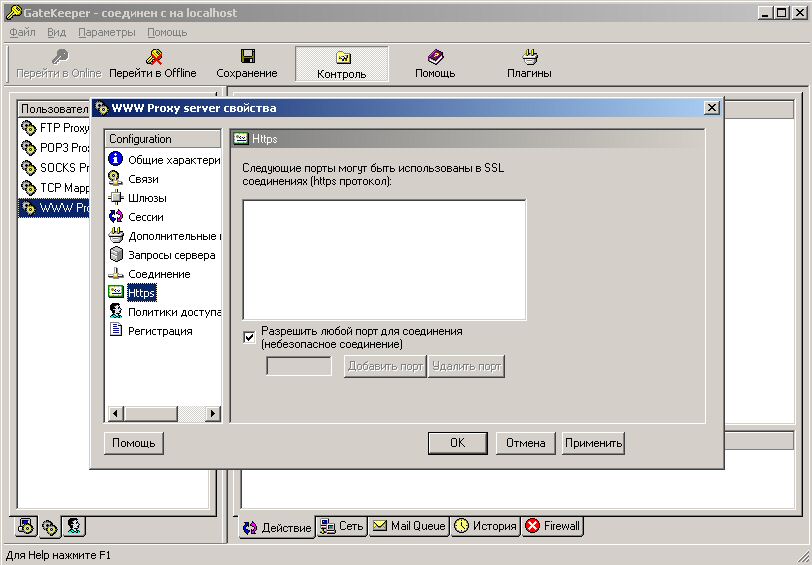Viewport: 812px width, 565px height.
Task: Switch to the Сеть tab
Action: [x=342, y=526]
